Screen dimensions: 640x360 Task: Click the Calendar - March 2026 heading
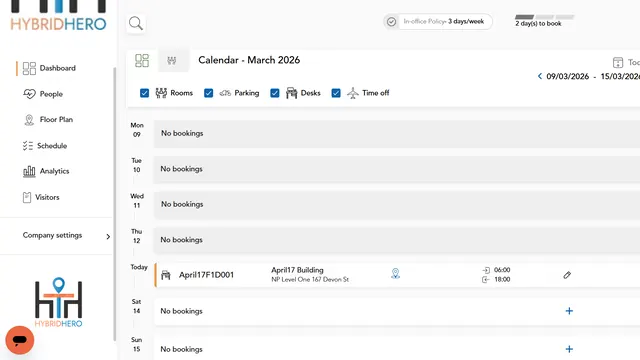[x=249, y=60]
